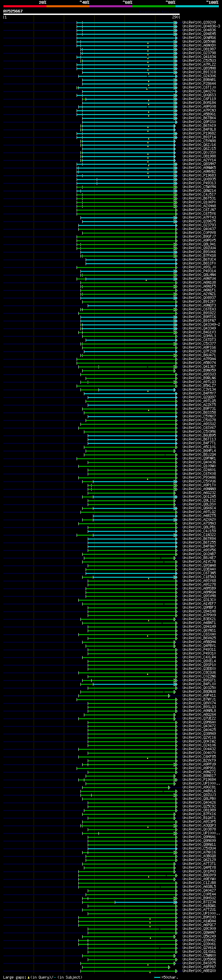Select the UniRef100_B6T255 label
The width and height of the screenshot is (222, 980).
click(199, 543)
